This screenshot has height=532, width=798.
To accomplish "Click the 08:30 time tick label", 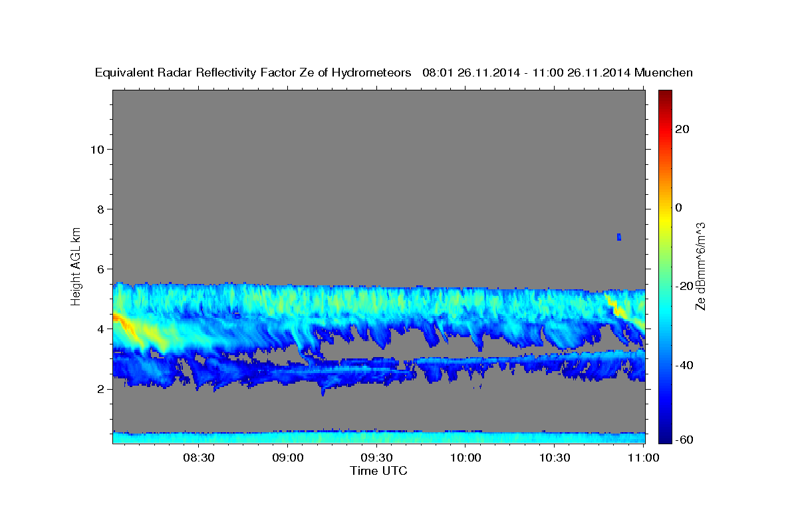I will tap(199, 458).
